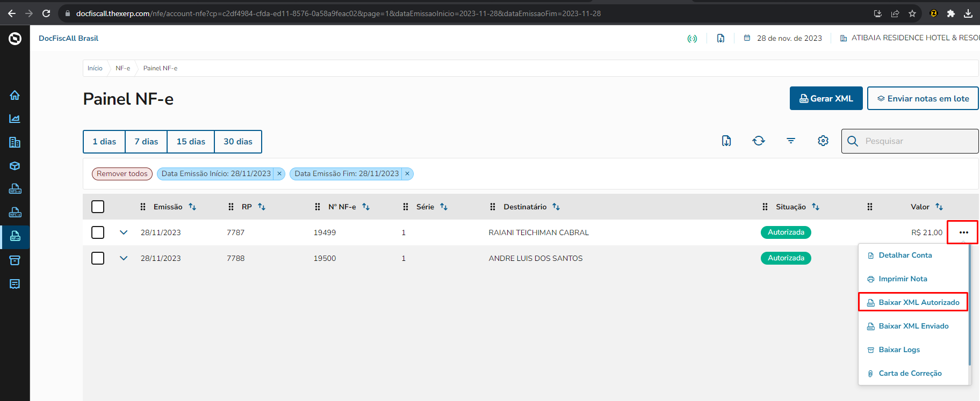Click the document download icon in header
The height and width of the screenshot is (401, 980).
pos(720,38)
